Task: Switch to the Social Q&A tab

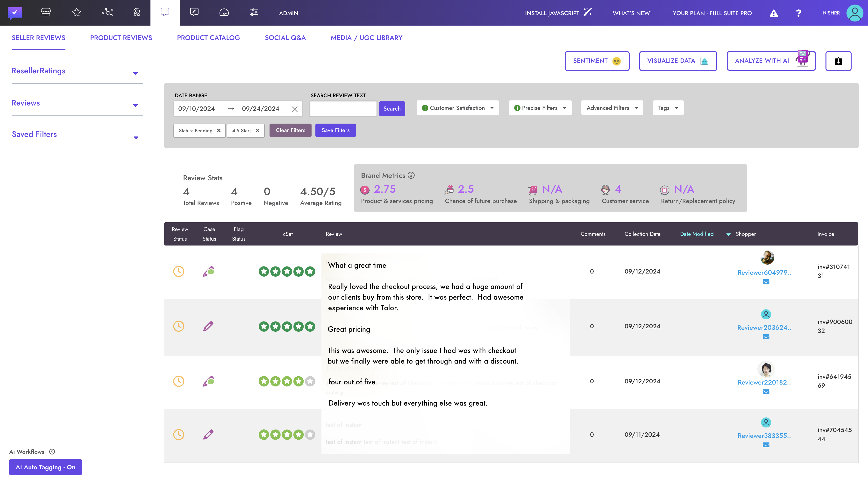Action: point(285,38)
